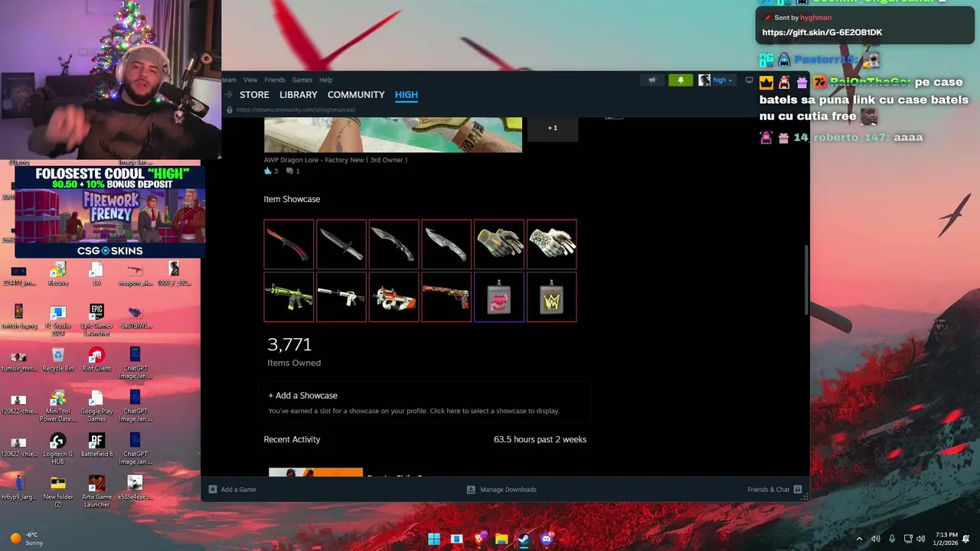Open the Steam Friends menu
The width and height of the screenshot is (980, 551).
[275, 80]
